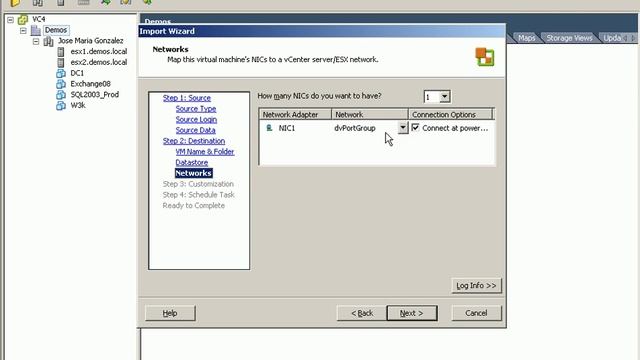Toggle Connect at power on checkbox
Viewport: 640px width, 360px height.
416,128
